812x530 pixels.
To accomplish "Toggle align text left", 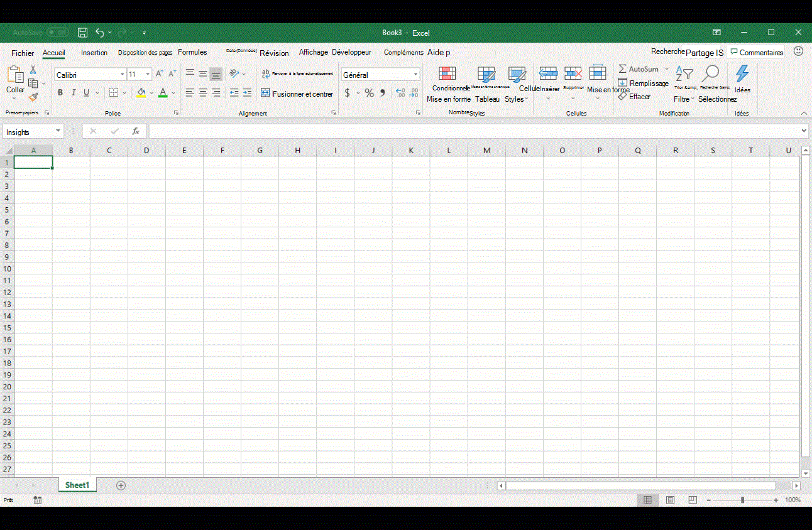I will pyautogui.click(x=190, y=93).
